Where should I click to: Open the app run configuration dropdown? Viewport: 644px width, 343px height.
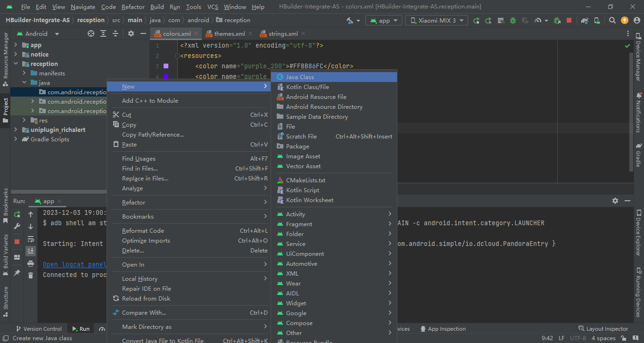pos(384,20)
